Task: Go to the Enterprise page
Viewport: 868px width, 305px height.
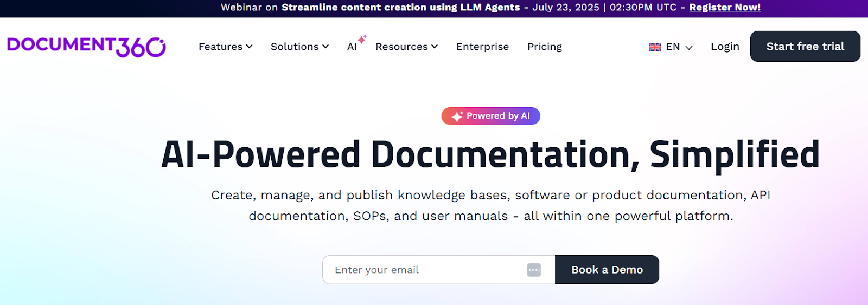Action: coord(482,47)
